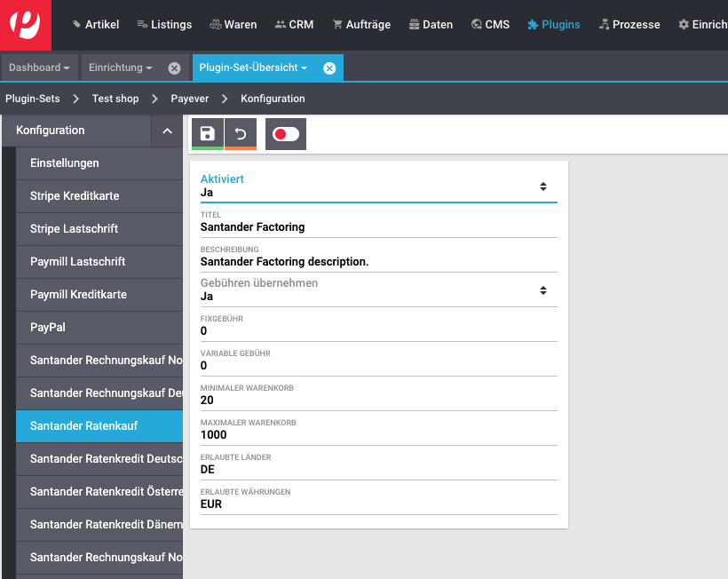This screenshot has height=579, width=728.
Task: Open the Gebühren übernehmen dropdown
Action: coord(378,290)
